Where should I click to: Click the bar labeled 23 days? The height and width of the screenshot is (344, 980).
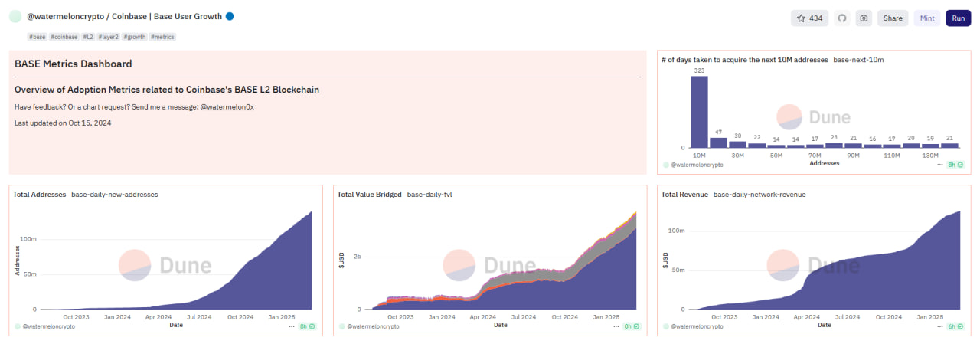pos(833,145)
